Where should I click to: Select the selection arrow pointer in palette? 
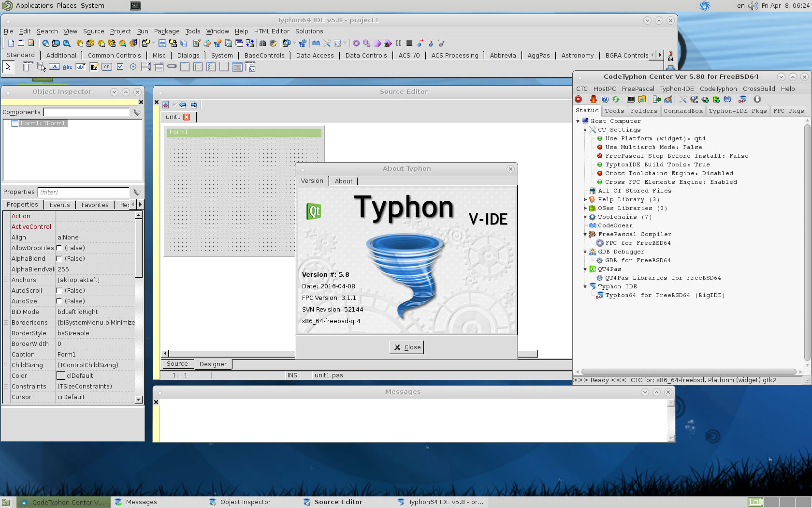[8, 67]
